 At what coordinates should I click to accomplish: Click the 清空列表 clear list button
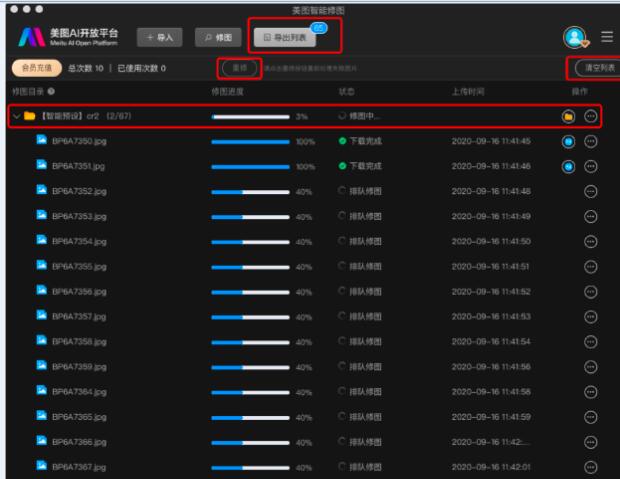[x=596, y=68]
